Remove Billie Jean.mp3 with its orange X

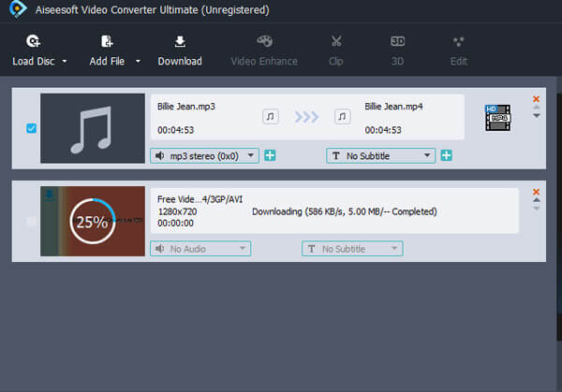coord(536,99)
